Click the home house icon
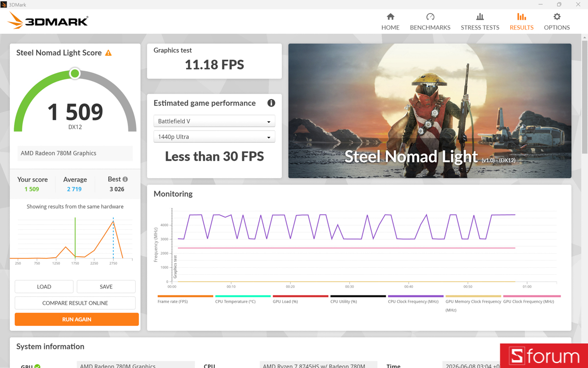588x368 pixels. 391,17
